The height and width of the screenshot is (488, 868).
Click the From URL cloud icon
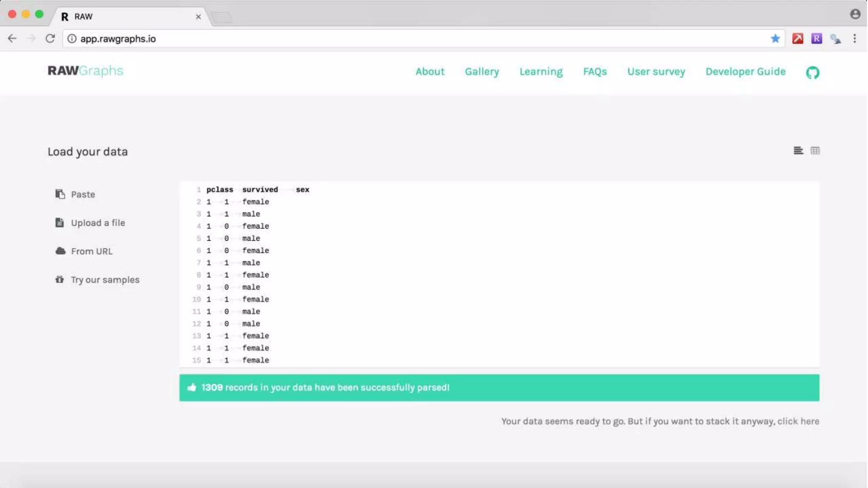click(60, 251)
